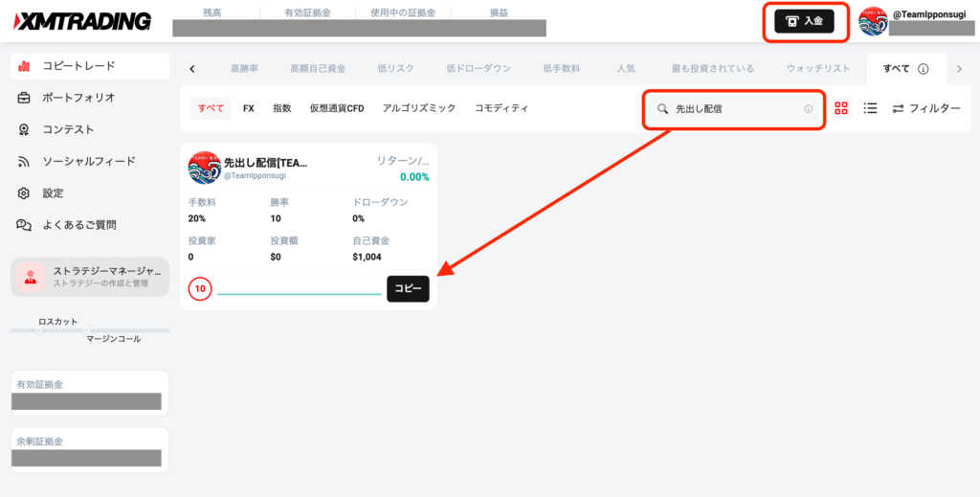Click the info icon beside the すべて tab

tap(923, 69)
